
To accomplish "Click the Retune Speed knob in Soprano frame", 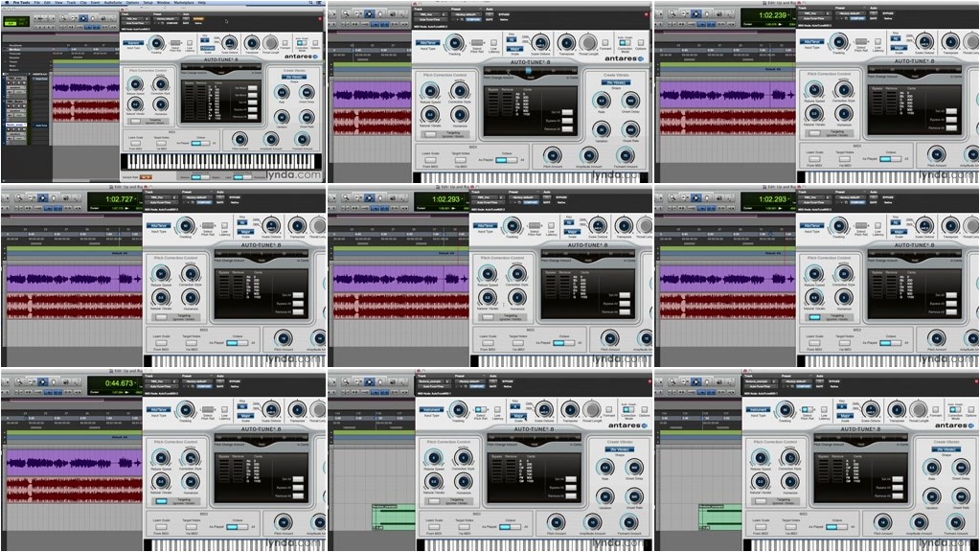I will coord(135,83).
